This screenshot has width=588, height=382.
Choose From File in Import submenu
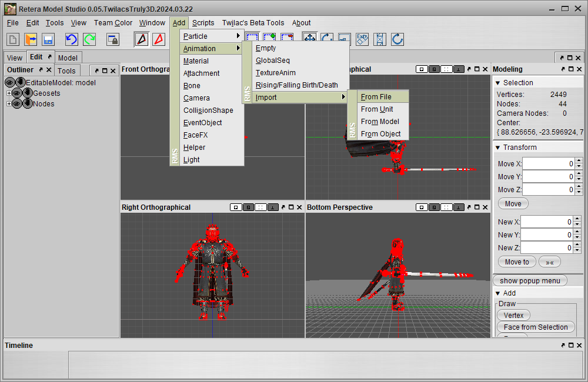tap(376, 97)
